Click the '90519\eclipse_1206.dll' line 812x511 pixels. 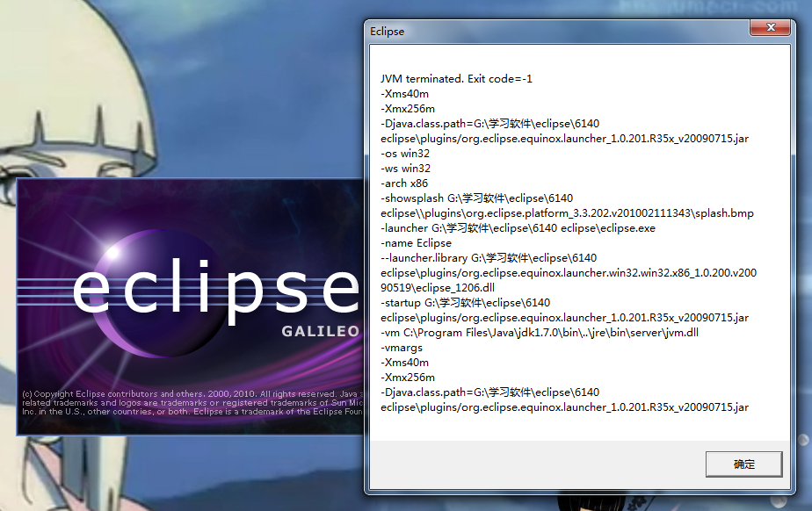click(x=438, y=288)
